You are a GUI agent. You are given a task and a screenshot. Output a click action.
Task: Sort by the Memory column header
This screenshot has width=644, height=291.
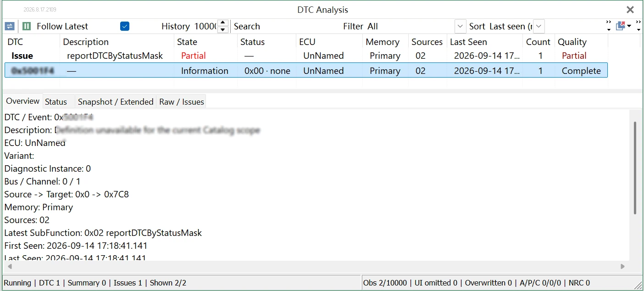(x=385, y=42)
